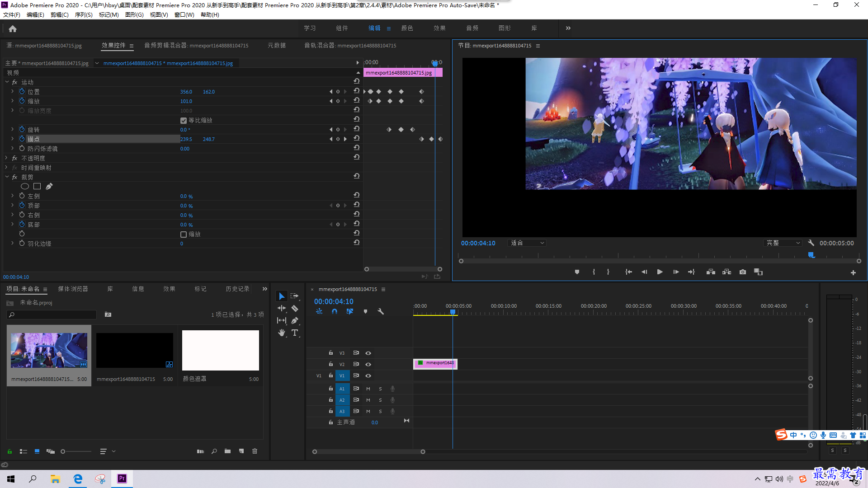Go to previous 位置 keyframe
The width and height of the screenshot is (868, 488).
coord(331,92)
